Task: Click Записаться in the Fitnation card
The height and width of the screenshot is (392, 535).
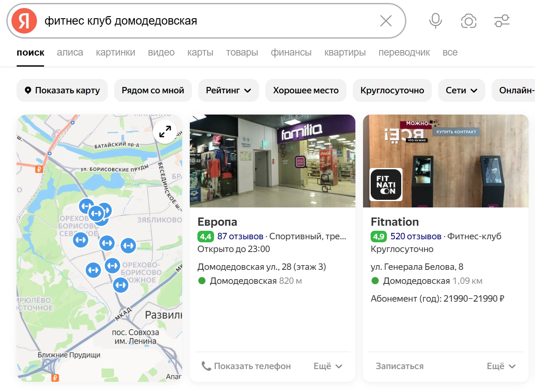Action: (x=400, y=366)
